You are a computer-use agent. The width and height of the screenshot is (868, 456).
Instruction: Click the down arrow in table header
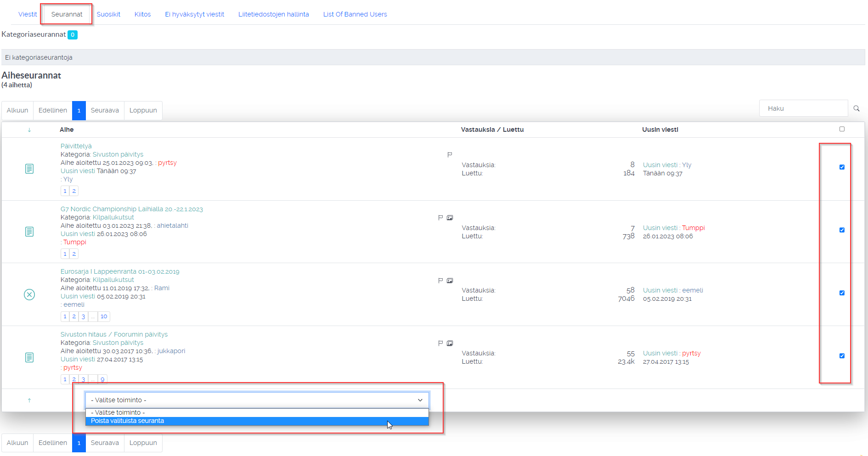pyautogui.click(x=29, y=130)
